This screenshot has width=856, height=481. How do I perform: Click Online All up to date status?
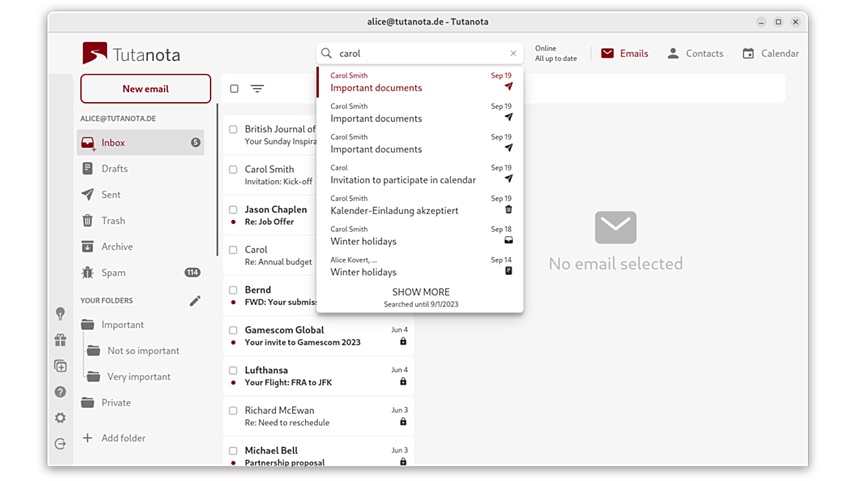[x=556, y=54]
